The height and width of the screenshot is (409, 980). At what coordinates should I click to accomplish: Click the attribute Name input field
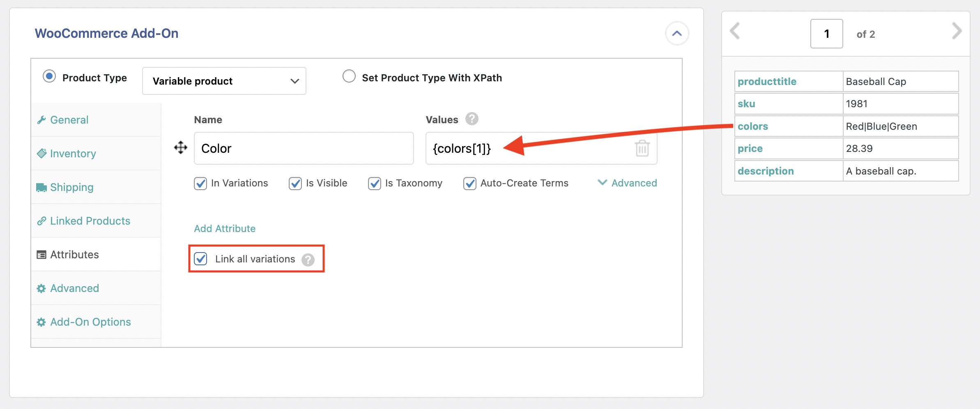(304, 148)
